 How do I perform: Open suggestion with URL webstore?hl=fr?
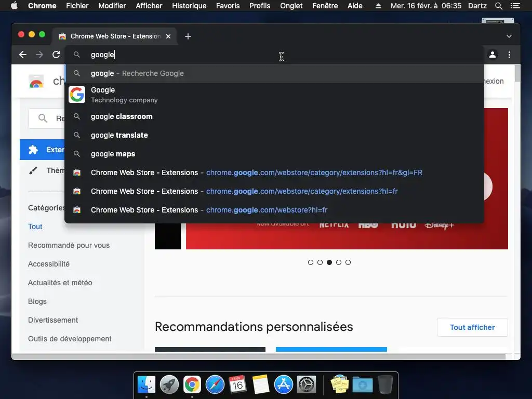pyautogui.click(x=274, y=210)
